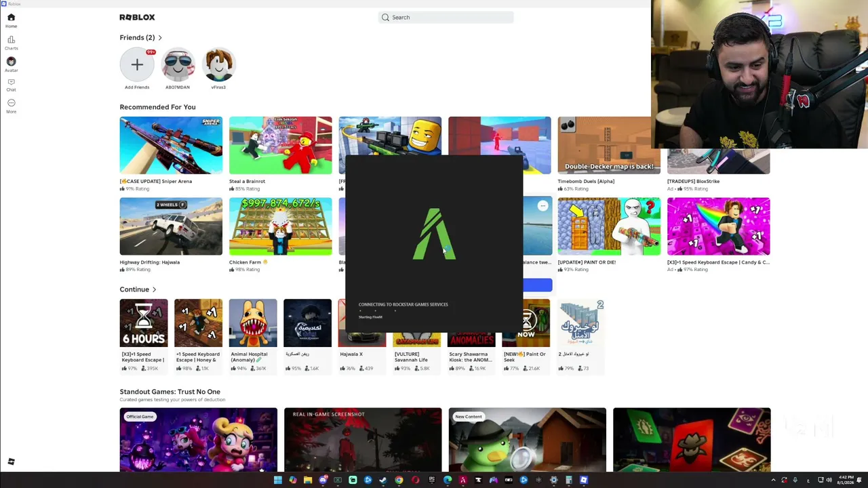
Task: Open the Windows Start menu
Action: click(x=277, y=480)
